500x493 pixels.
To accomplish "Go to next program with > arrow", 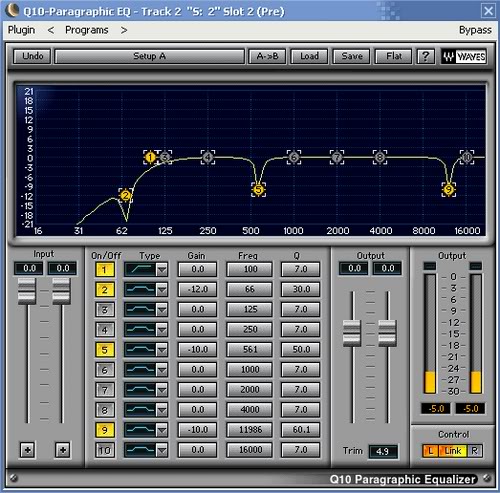I will (x=124, y=30).
